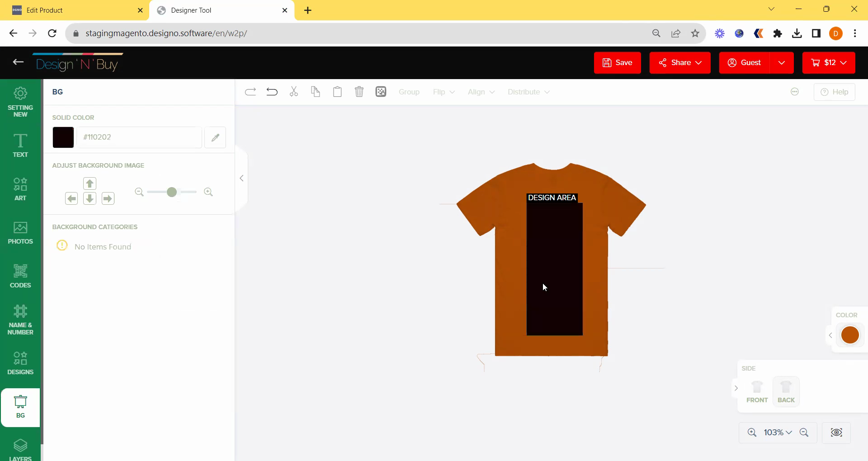Image resolution: width=868 pixels, height=461 pixels.
Task: Click the Delete trash can icon
Action: coord(359,92)
